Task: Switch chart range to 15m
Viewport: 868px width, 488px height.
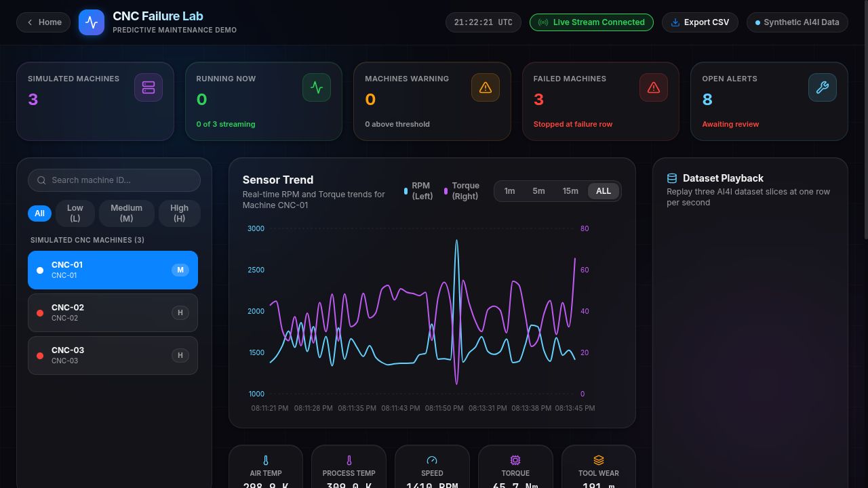Action: click(x=570, y=191)
